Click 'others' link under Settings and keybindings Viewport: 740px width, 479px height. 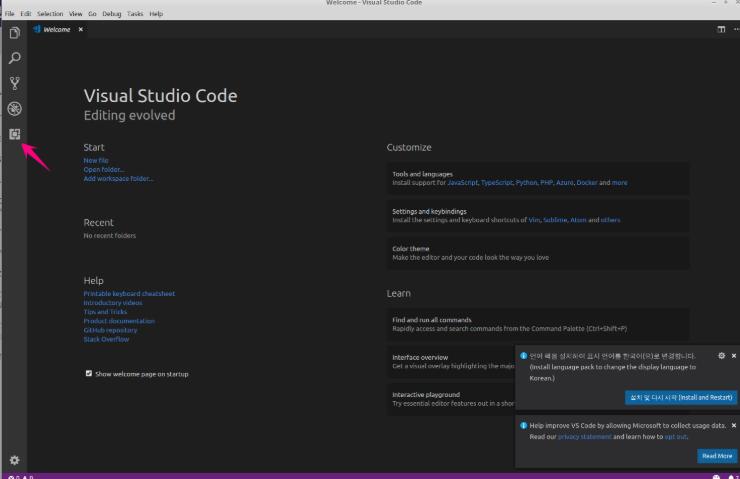(611, 220)
